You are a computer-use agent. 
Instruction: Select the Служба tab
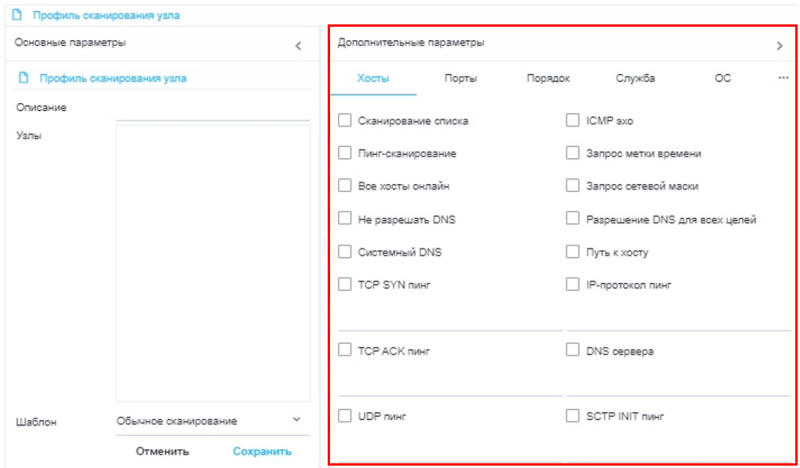(636, 78)
